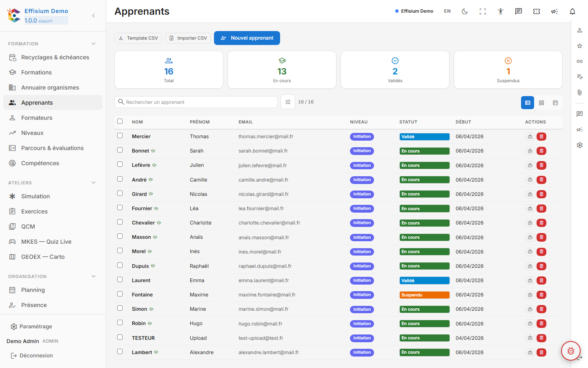The width and height of the screenshot is (588, 368).
Task: Delete the TESTEUR row
Action: [x=541, y=338]
